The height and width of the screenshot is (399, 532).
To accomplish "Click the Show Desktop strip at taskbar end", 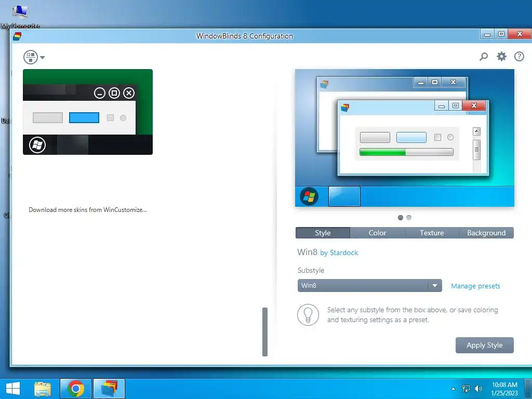I will (528, 389).
